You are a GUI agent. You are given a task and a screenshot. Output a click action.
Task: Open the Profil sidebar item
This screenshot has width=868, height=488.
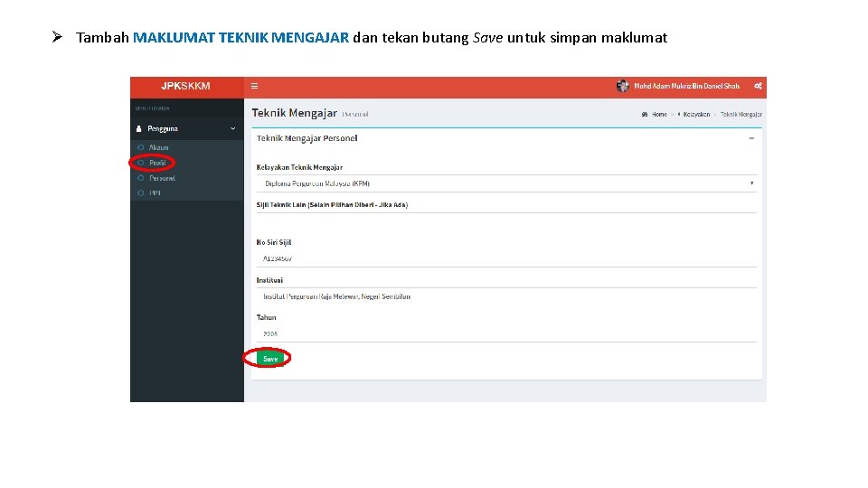(x=157, y=163)
